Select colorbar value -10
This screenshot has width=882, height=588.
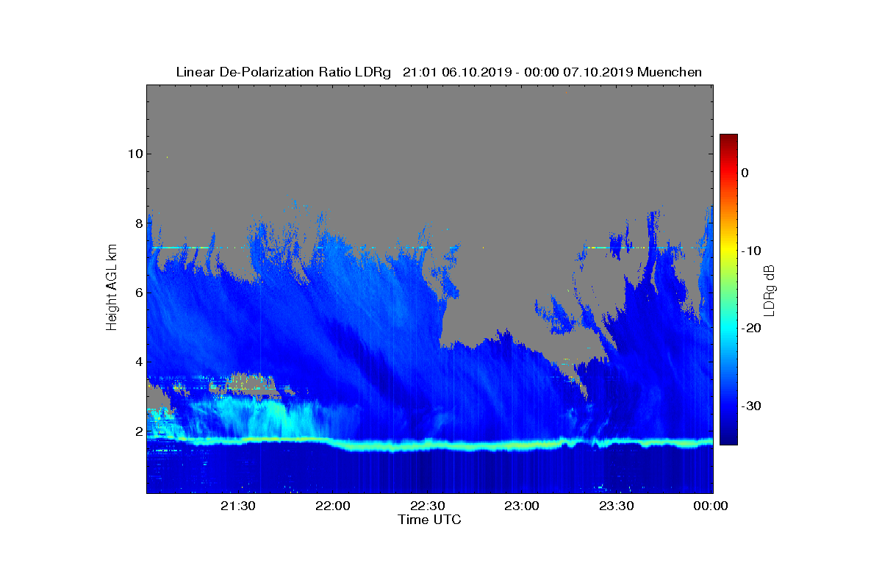pos(750,251)
